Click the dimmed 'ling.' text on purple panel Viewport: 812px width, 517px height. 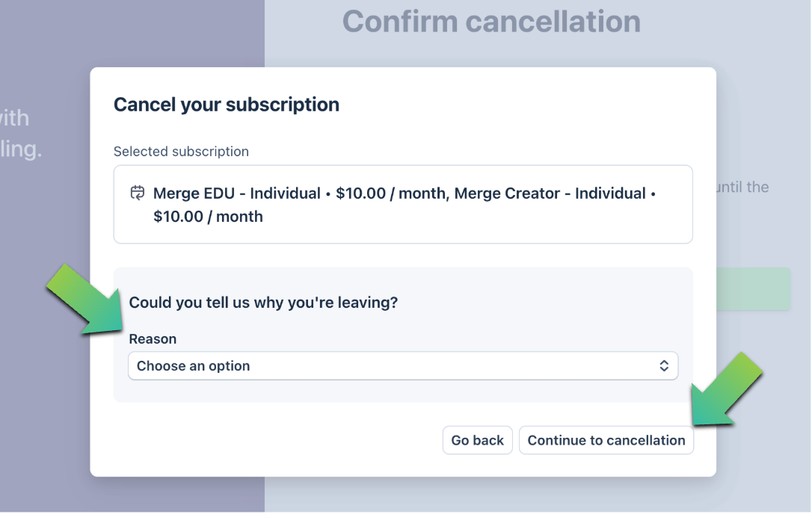click(x=21, y=149)
